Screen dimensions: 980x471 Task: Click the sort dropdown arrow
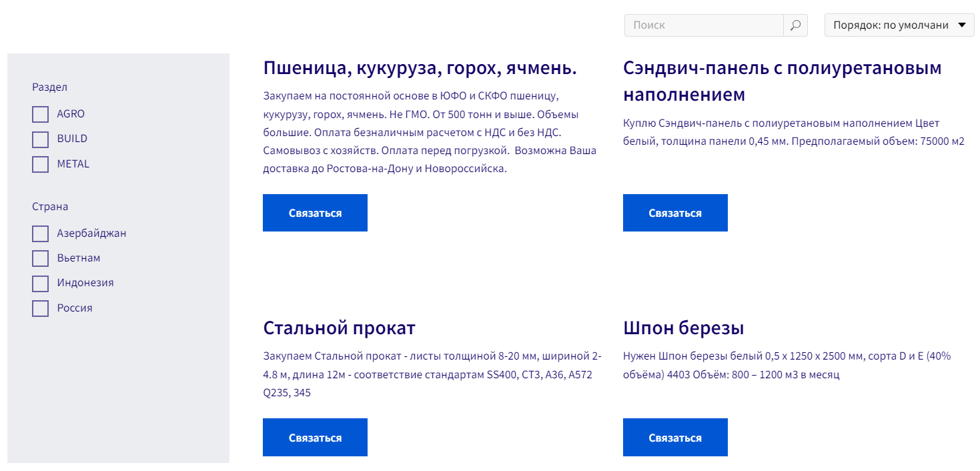pos(961,25)
